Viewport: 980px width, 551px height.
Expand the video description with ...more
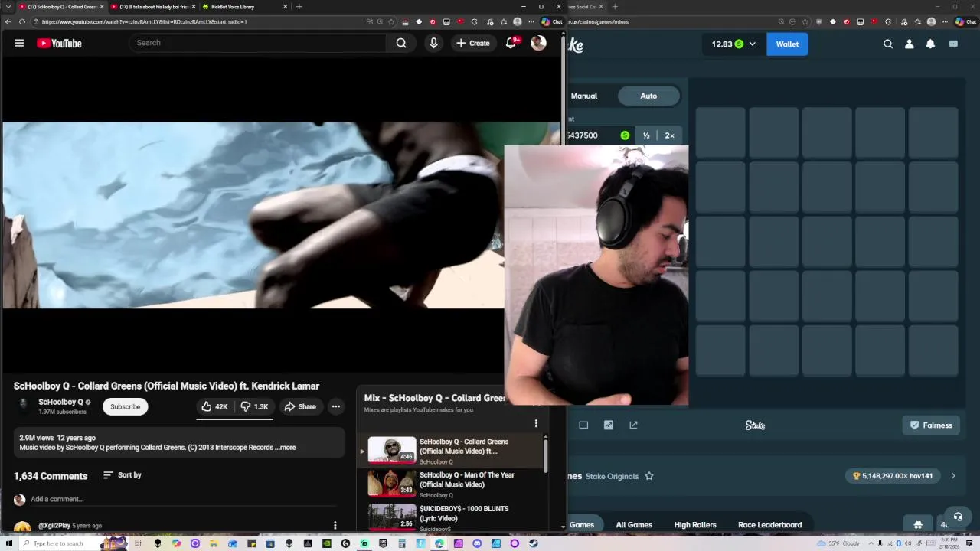click(x=286, y=448)
